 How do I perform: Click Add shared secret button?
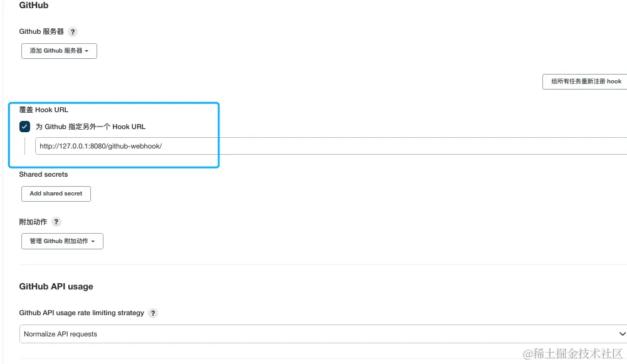coord(56,194)
